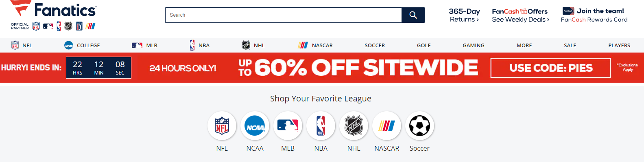Select the NHL shield league circle
Image resolution: width=644 pixels, height=167 pixels.
(x=354, y=126)
